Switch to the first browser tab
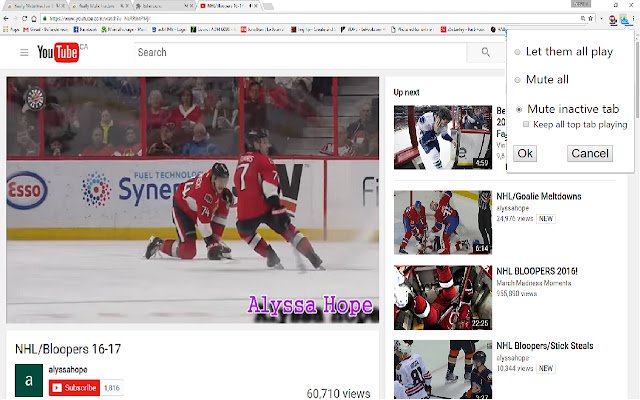This screenshot has height=400, width=640. pos(36,6)
